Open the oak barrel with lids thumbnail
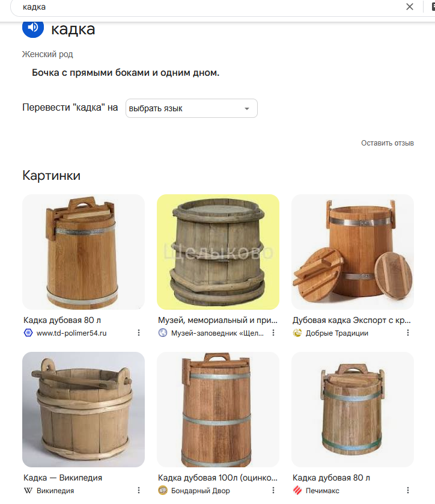The width and height of the screenshot is (435, 504). click(353, 252)
